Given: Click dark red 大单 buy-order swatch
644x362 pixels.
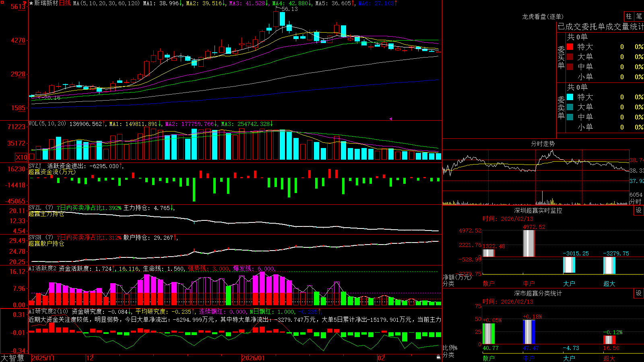Looking at the screenshot, I should tap(570, 57).
